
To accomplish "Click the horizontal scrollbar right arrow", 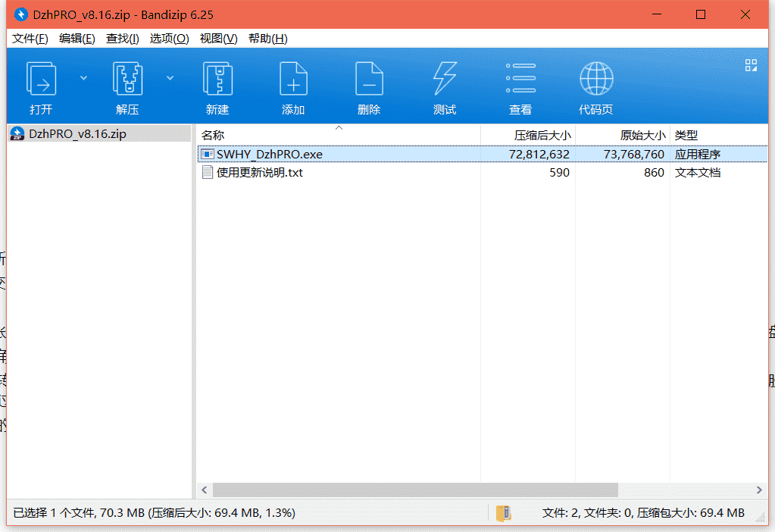I will tap(759, 490).
